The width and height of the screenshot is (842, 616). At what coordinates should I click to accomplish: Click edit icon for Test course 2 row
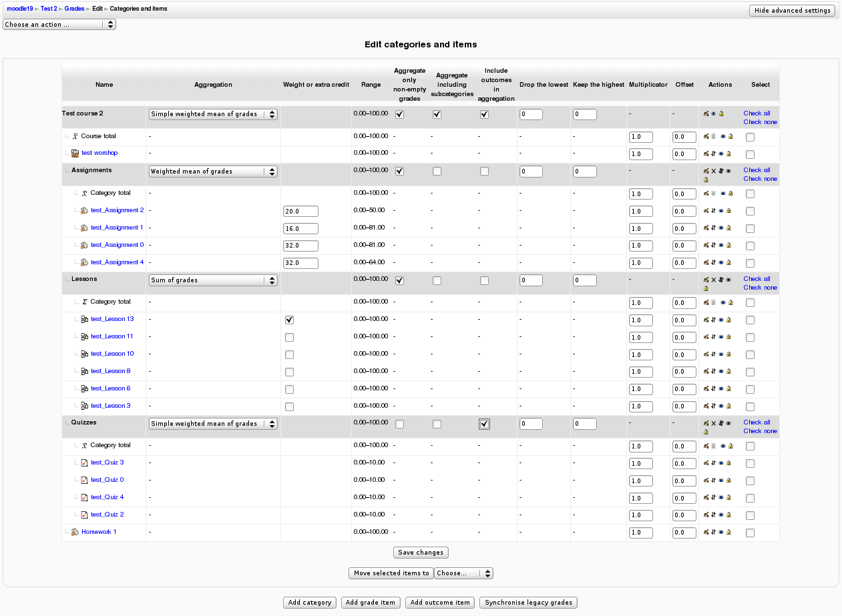[706, 114]
